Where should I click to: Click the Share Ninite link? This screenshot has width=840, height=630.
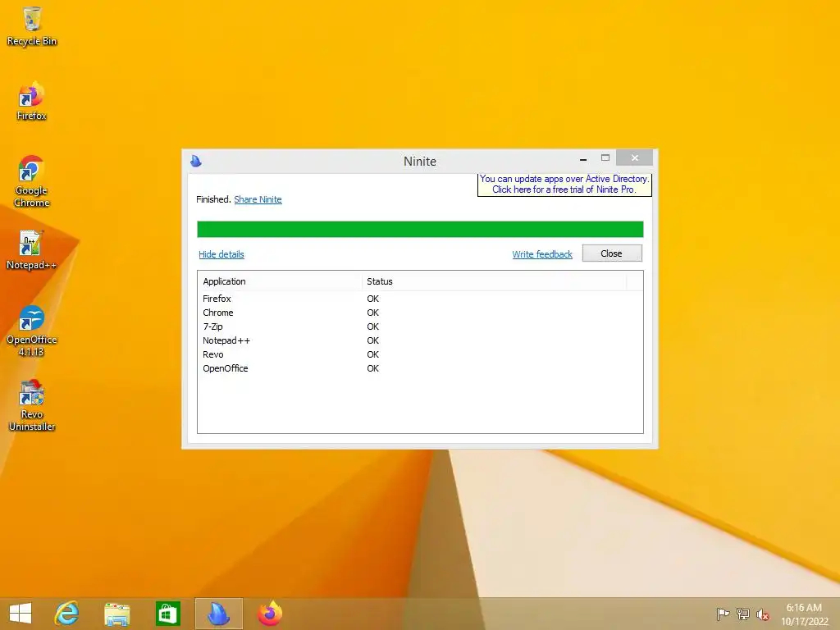point(258,199)
